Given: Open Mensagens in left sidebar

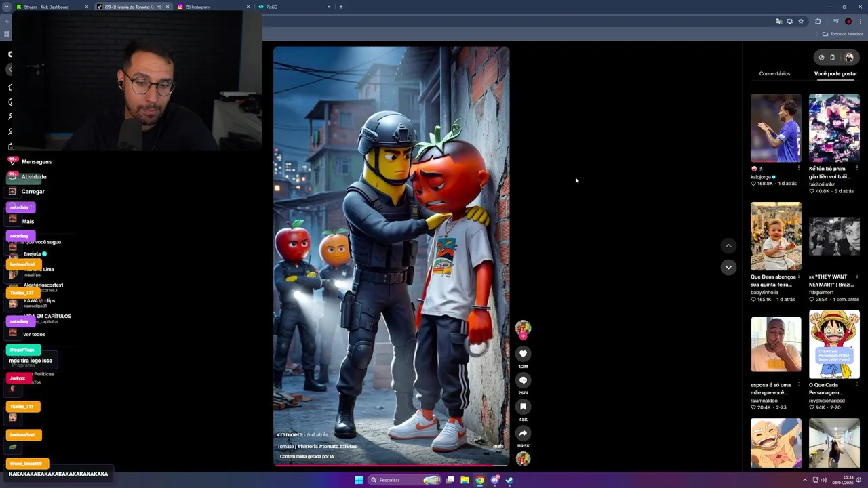Looking at the screenshot, I should point(37,162).
